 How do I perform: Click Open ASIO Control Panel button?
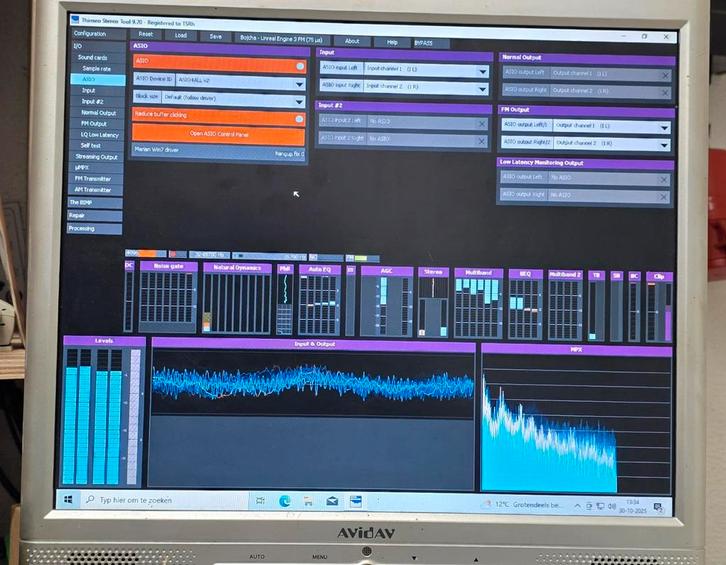218,134
